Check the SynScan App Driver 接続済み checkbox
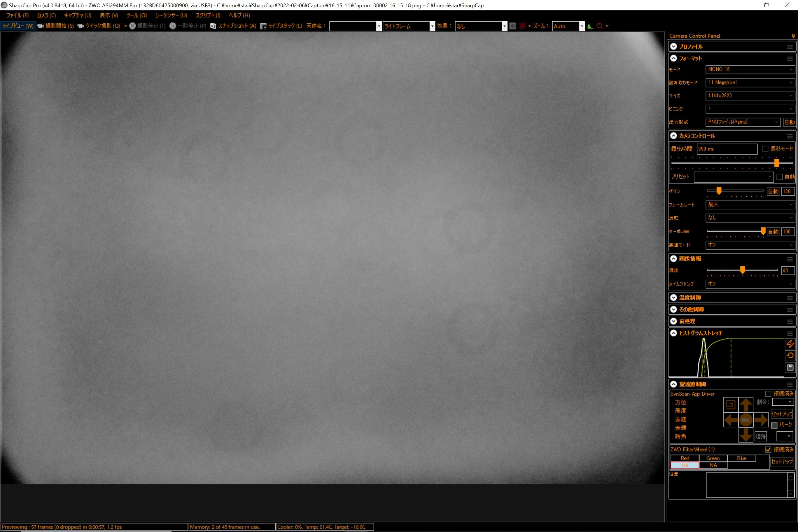The width and height of the screenshot is (798, 532). (768, 394)
